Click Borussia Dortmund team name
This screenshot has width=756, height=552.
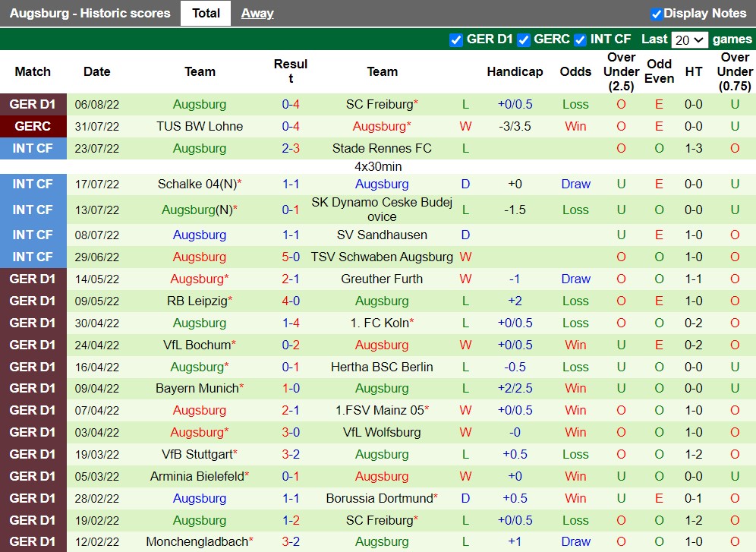coord(380,498)
